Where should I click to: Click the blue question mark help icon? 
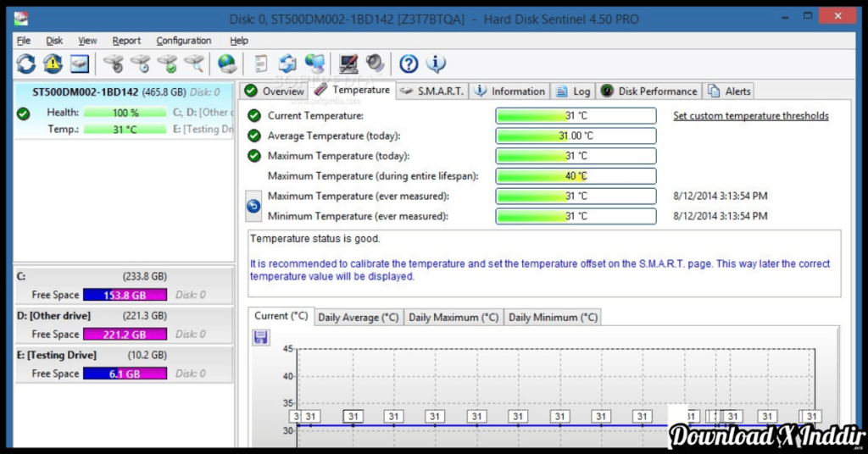pos(409,64)
